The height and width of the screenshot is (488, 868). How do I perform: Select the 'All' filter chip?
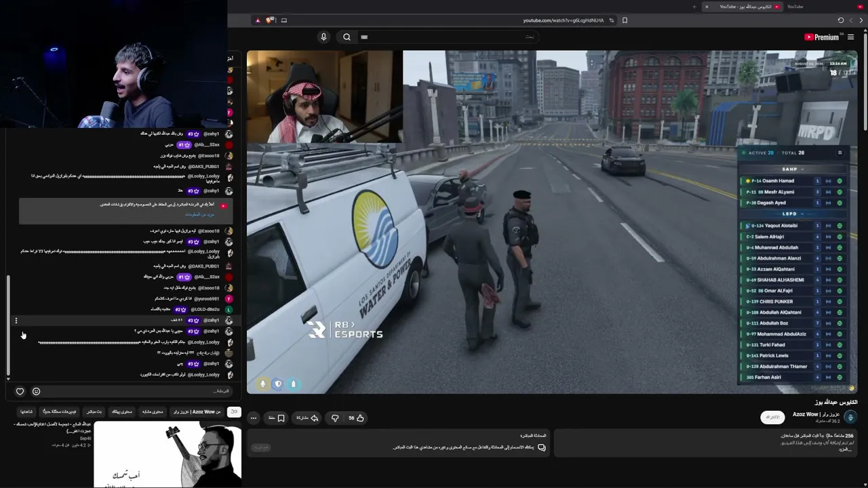coord(234,411)
